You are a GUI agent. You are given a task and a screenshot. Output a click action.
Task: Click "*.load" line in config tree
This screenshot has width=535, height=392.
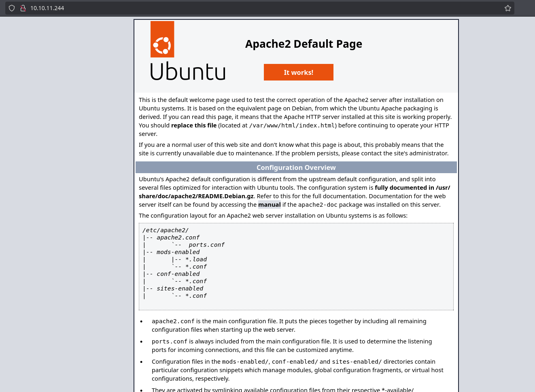click(x=196, y=259)
